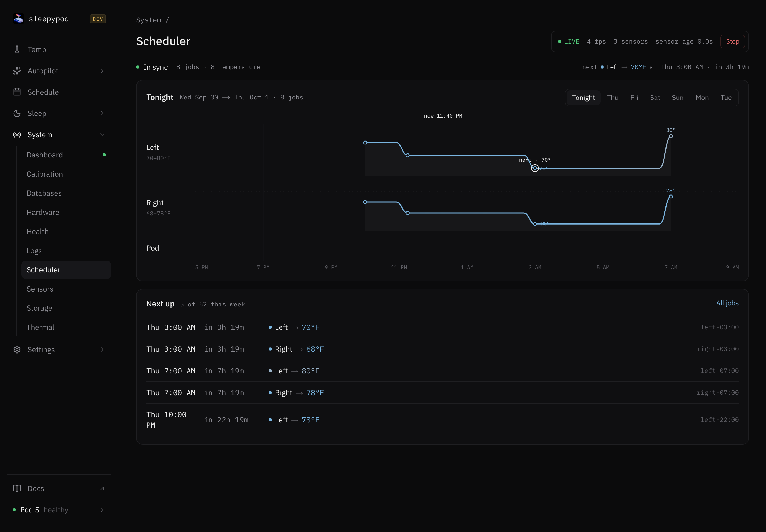
Task: Click the '8 jobs · 8 temperature' text
Action: [218, 67]
